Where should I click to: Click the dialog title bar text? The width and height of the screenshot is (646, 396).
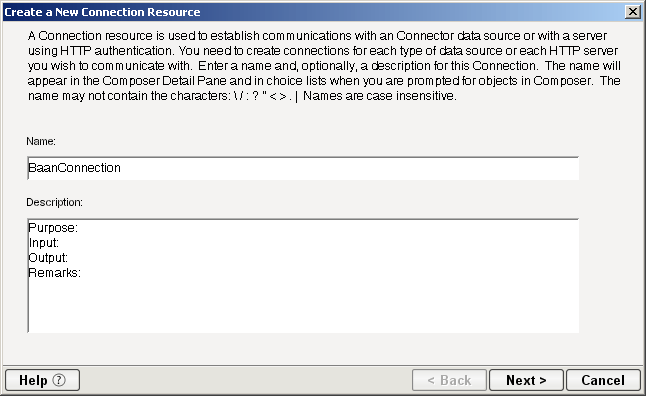pyautogui.click(x=102, y=12)
